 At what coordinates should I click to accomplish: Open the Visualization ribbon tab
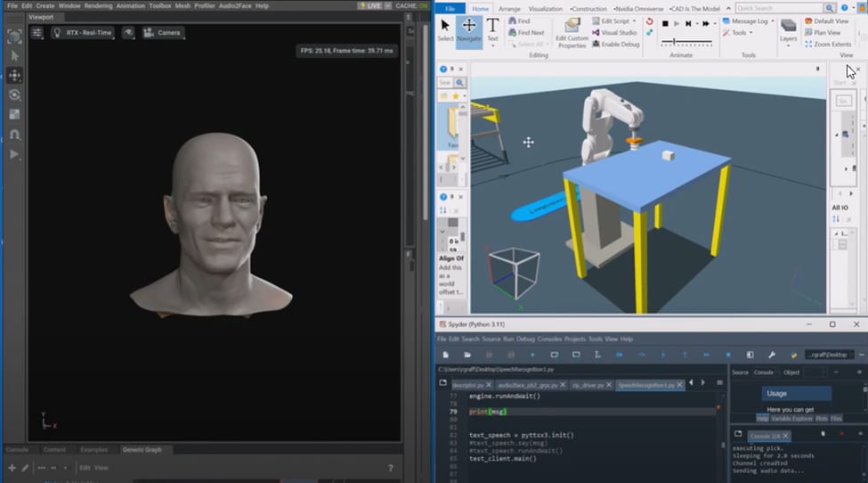545,9
